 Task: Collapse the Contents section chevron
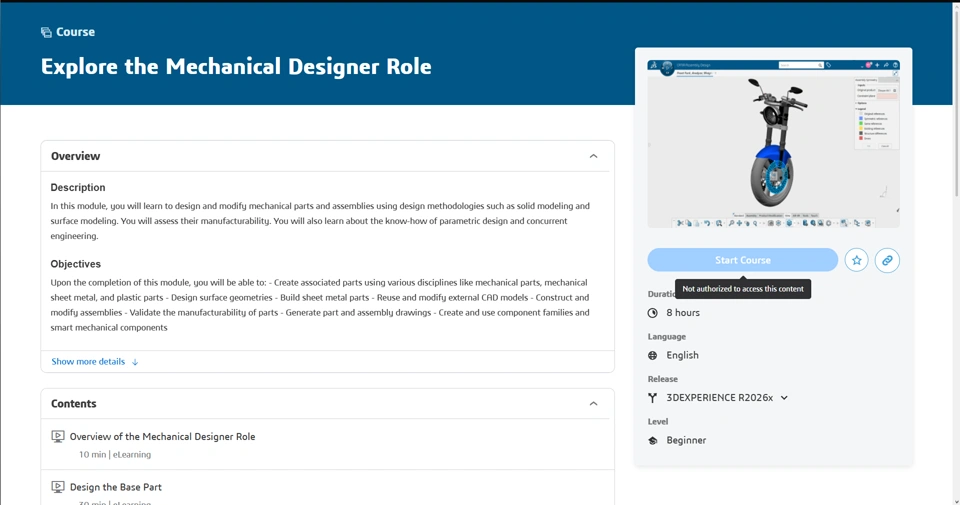point(593,403)
